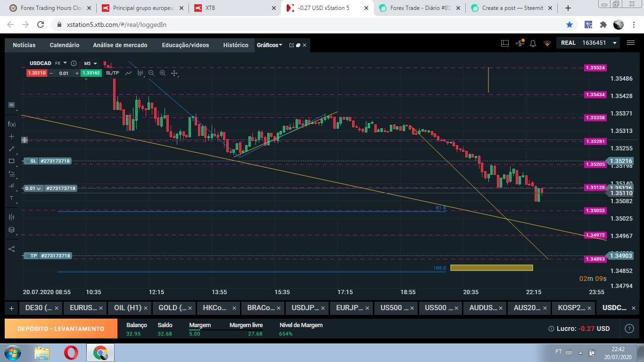Switch chart to line type icon

pyautogui.click(x=128, y=73)
